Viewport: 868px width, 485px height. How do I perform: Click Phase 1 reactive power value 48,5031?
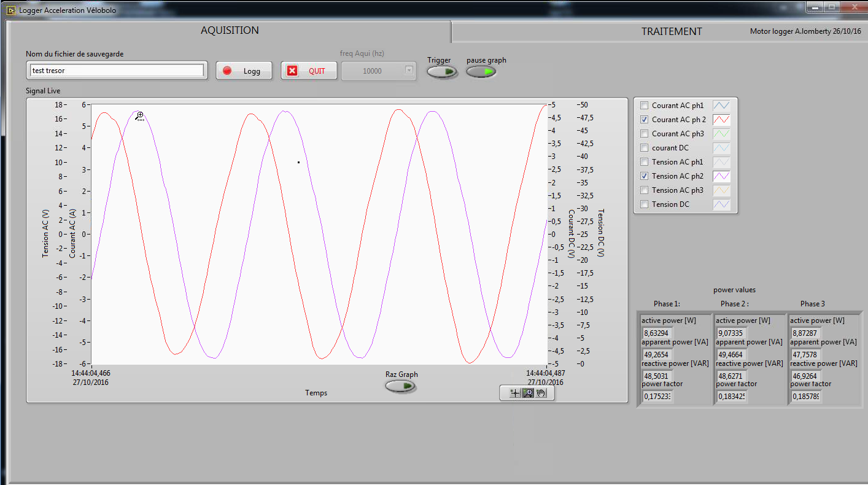[x=657, y=376]
